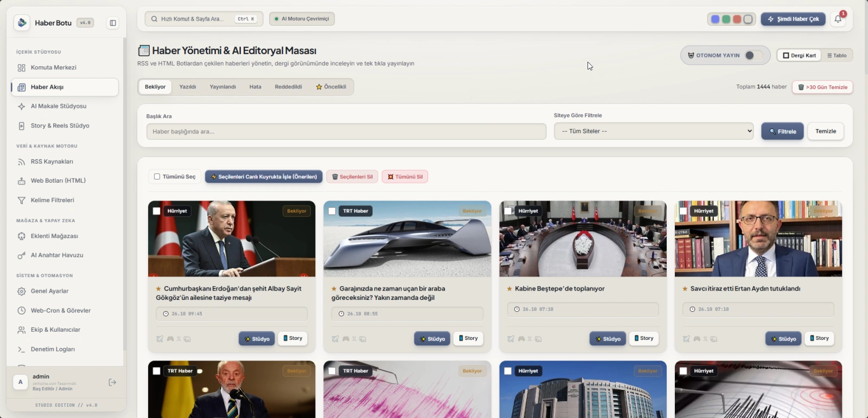Click Seçilenleri Canlı Kuyrukta İşle button
The image size is (868, 418).
(264, 177)
